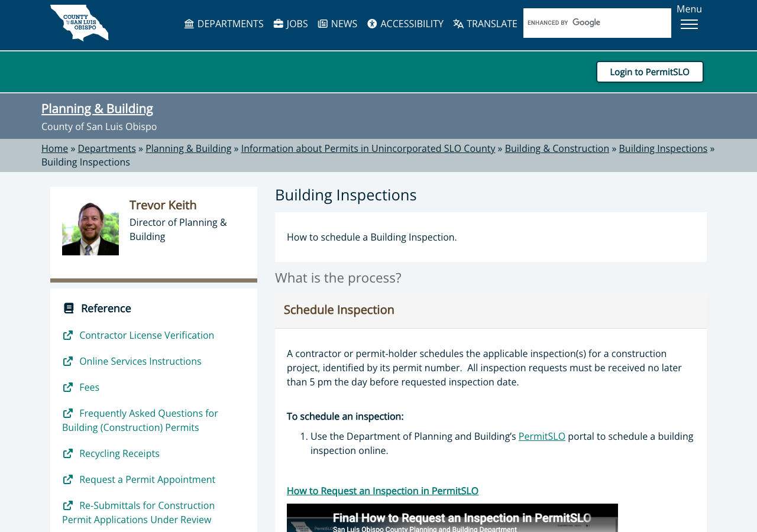Image resolution: width=757 pixels, height=532 pixels.
Task: Click external link icon beside Fees
Action: tap(68, 387)
